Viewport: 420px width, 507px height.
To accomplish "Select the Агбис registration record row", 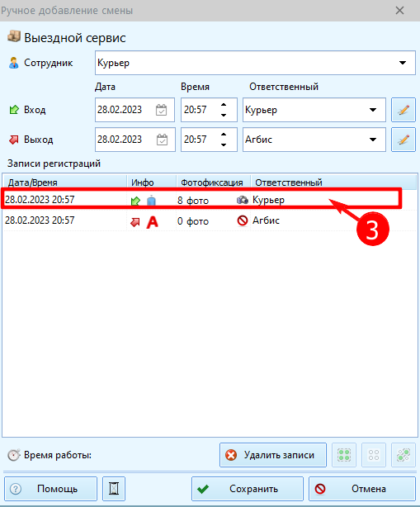I will [210, 220].
